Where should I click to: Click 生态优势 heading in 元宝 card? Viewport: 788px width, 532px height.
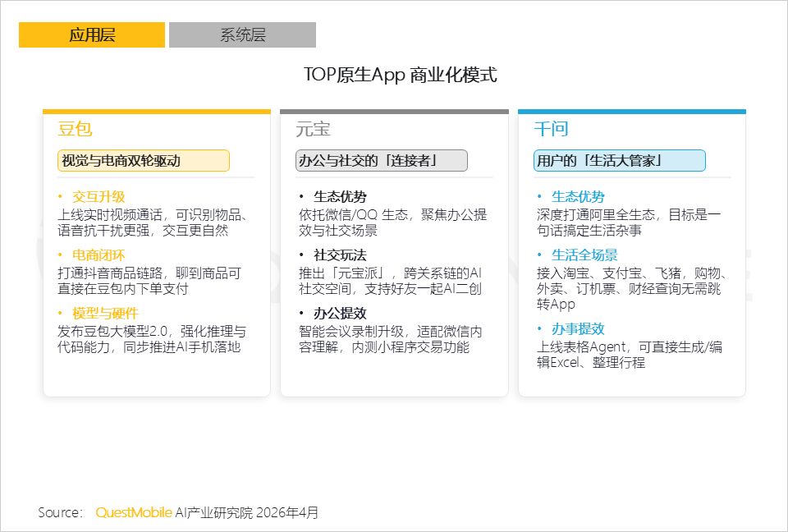[340, 196]
